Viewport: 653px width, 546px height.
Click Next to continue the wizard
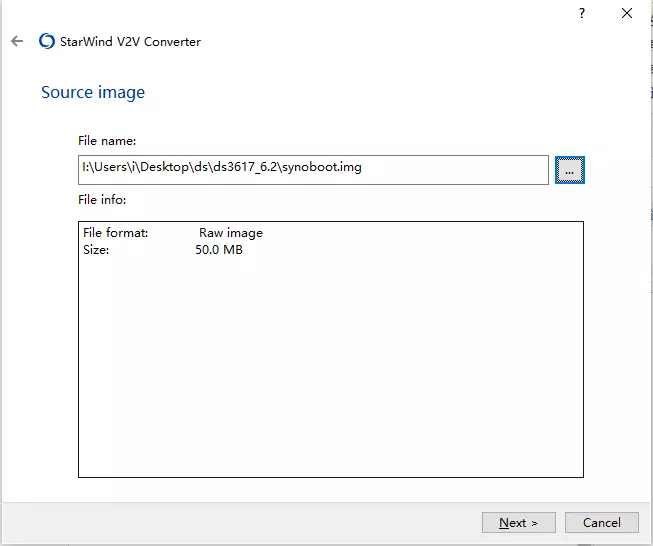coord(518,522)
